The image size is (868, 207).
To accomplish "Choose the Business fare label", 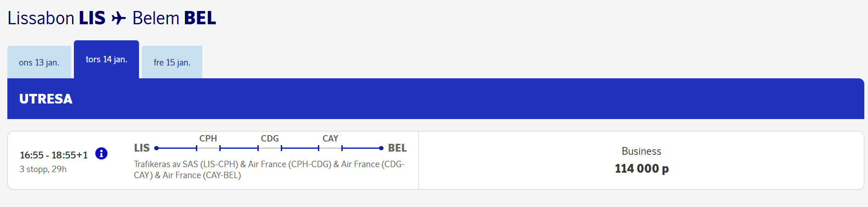I will (x=641, y=151).
